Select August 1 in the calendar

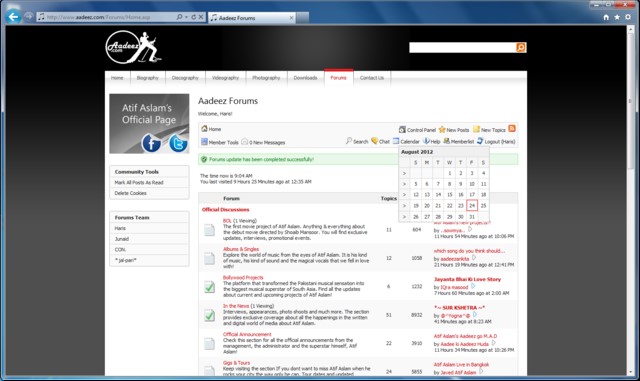[x=449, y=173]
